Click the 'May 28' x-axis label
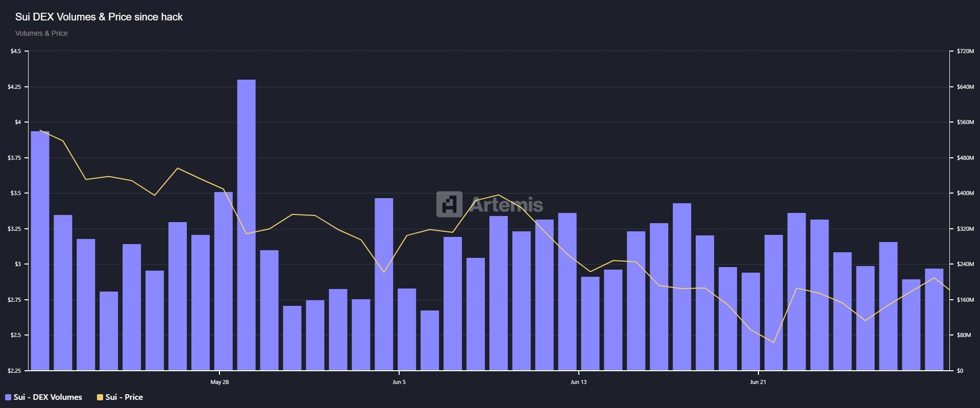 [x=219, y=382]
